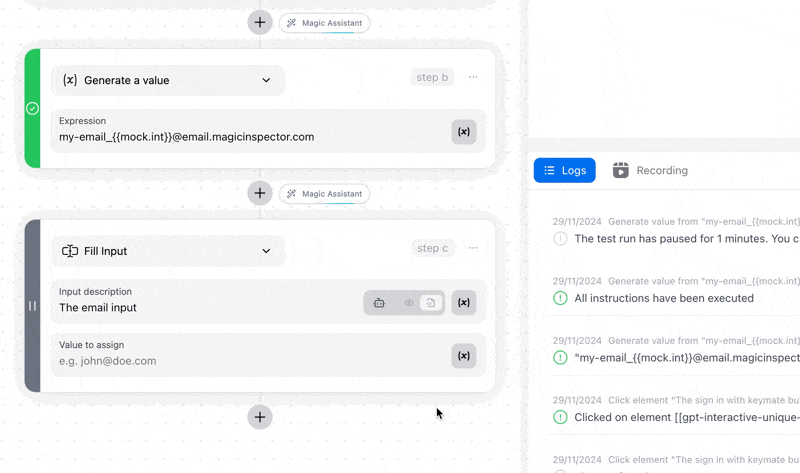Insert variable in the Expression field
Image resolution: width=800 pixels, height=473 pixels.
click(464, 132)
